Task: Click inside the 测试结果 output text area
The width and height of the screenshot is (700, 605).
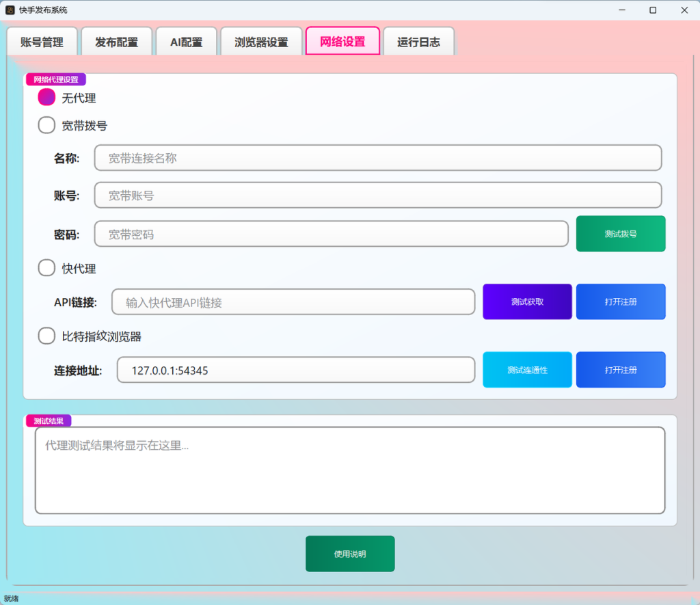Action: (x=350, y=470)
